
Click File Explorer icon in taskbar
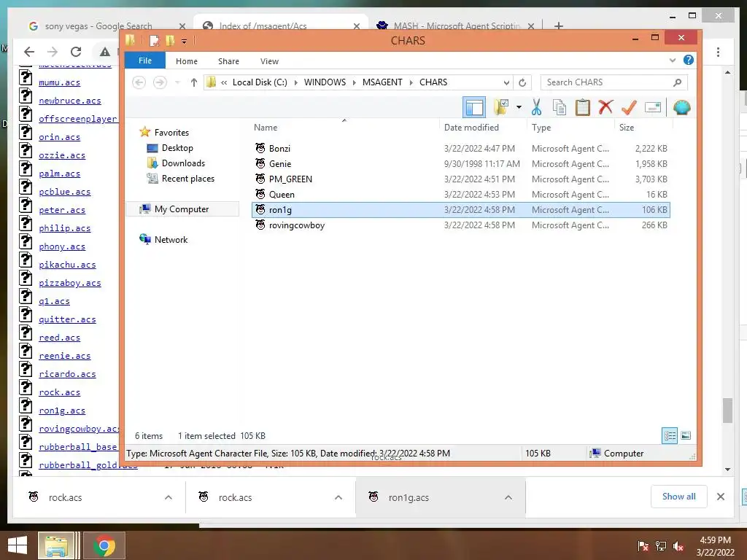point(56,545)
